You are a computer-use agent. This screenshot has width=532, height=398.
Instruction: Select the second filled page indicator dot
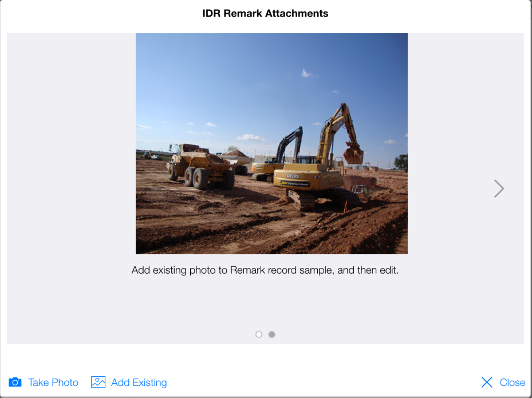pos(272,334)
